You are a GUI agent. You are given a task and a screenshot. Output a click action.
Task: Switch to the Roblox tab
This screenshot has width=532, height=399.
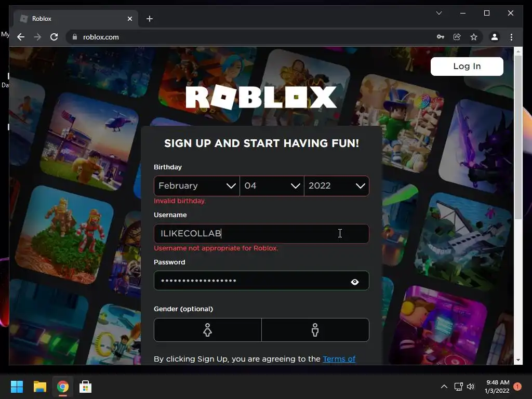coord(76,19)
